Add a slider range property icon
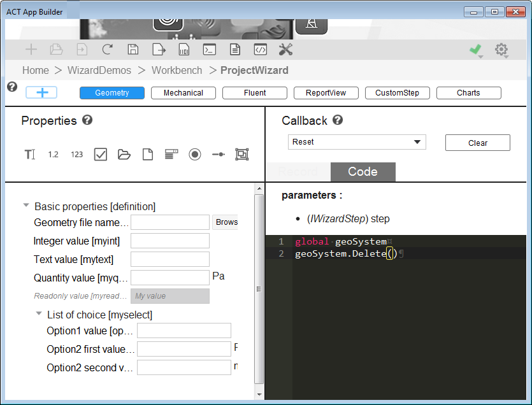This screenshot has height=405, width=532. (x=219, y=154)
